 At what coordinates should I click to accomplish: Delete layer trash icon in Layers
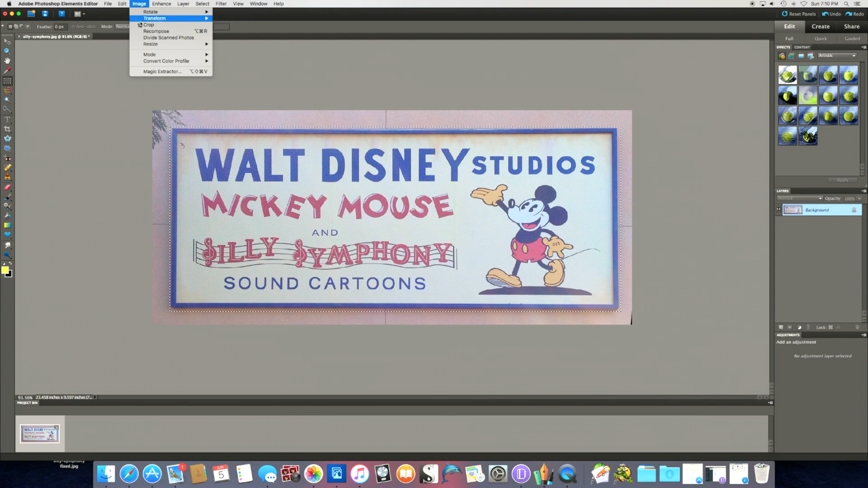point(857,327)
